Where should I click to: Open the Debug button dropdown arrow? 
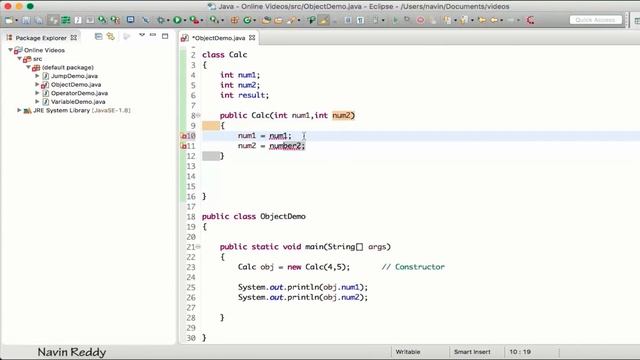point(168,20)
